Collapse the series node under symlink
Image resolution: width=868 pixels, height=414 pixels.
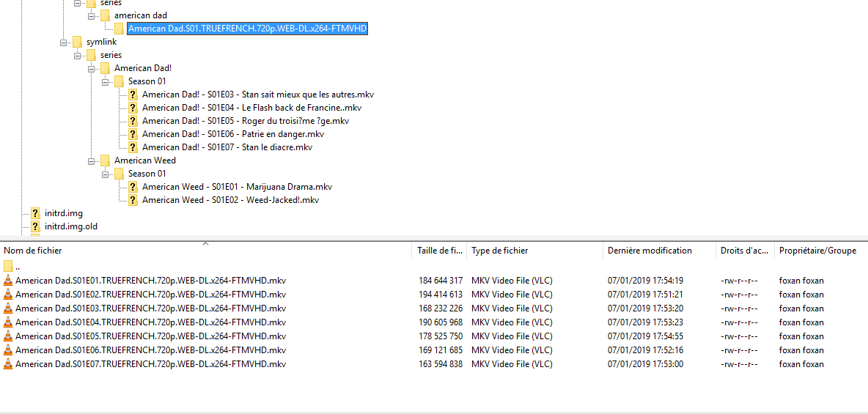point(78,56)
